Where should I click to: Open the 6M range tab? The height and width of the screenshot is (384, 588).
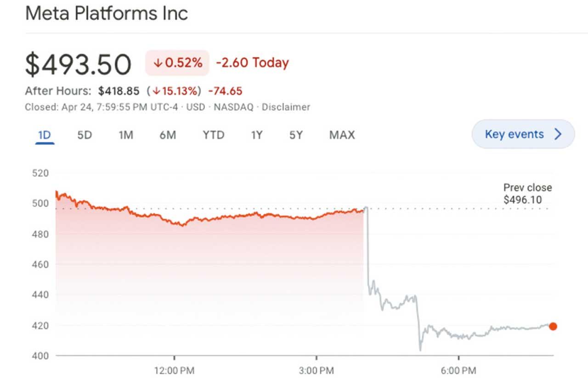click(168, 135)
